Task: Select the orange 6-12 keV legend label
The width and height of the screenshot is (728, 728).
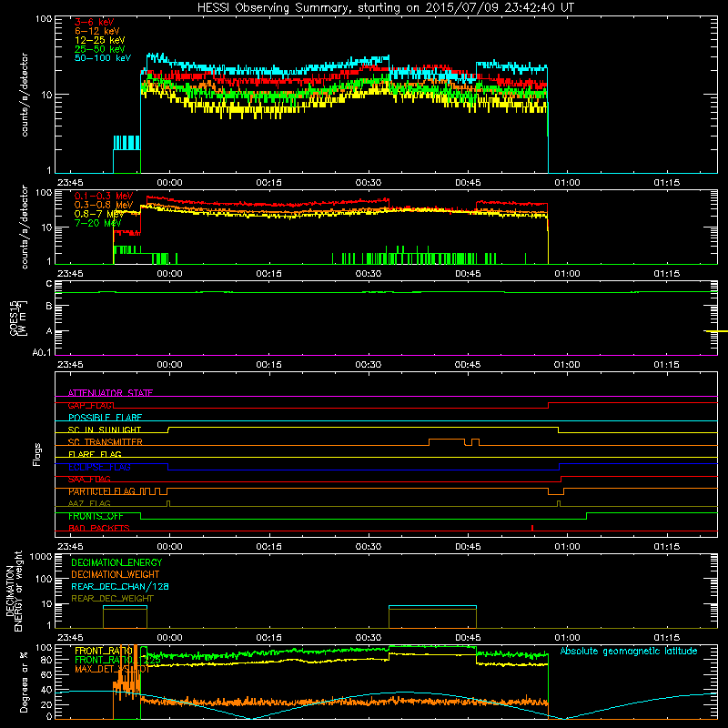Action: tap(97, 31)
